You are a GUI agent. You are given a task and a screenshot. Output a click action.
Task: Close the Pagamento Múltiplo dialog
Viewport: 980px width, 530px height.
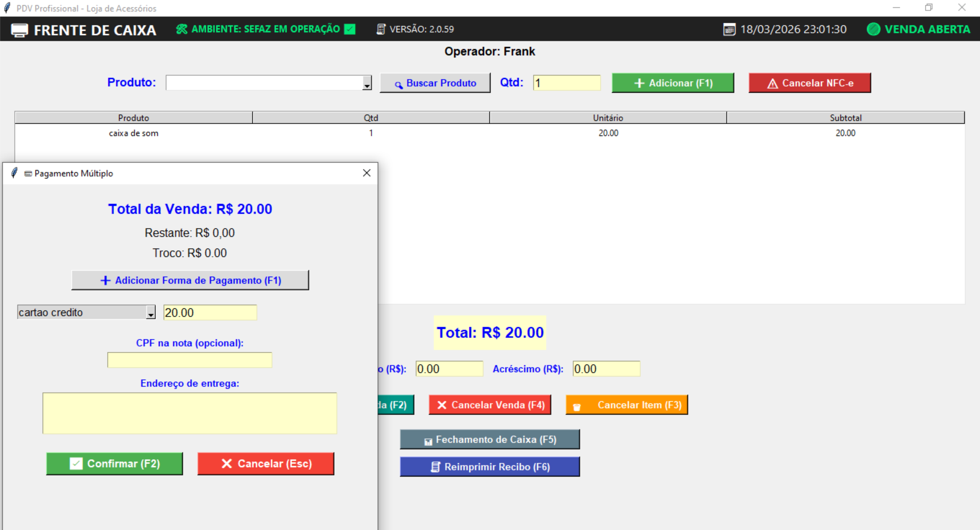[x=366, y=173]
